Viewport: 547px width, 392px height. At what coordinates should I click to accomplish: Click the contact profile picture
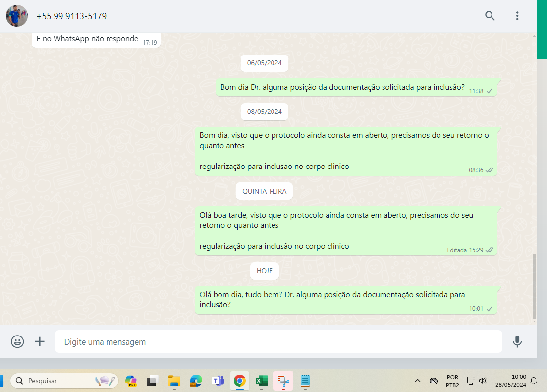click(x=17, y=16)
